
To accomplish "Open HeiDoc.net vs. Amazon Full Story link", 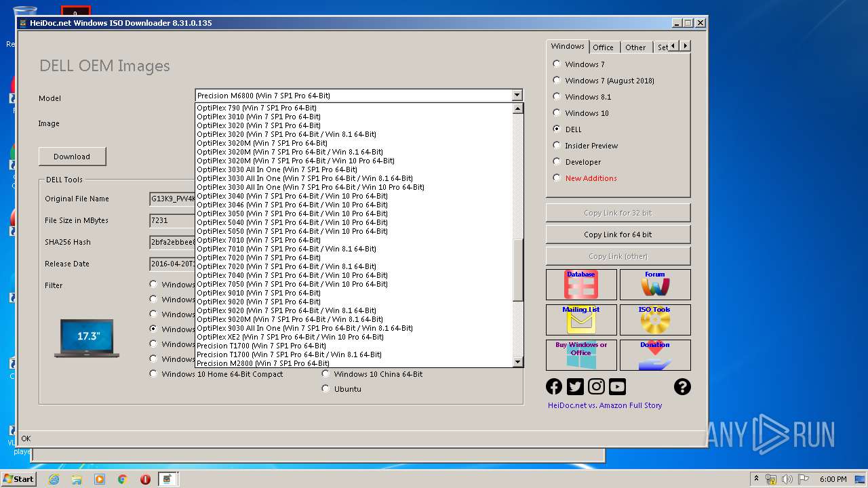I will [x=605, y=405].
